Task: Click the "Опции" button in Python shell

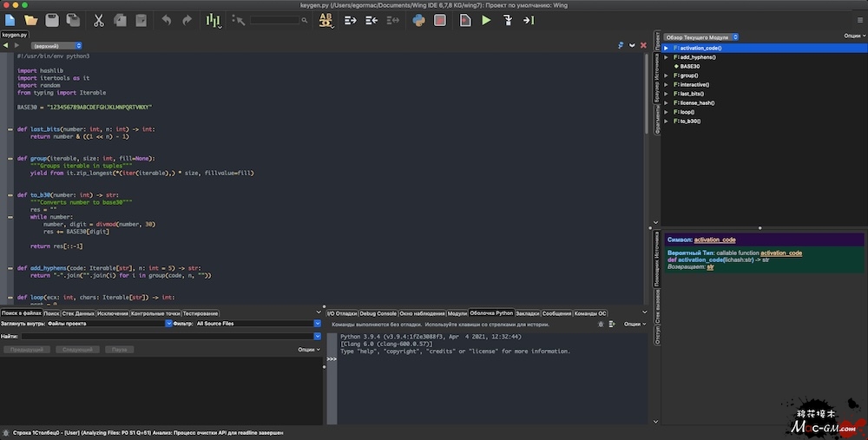Action: pos(633,324)
